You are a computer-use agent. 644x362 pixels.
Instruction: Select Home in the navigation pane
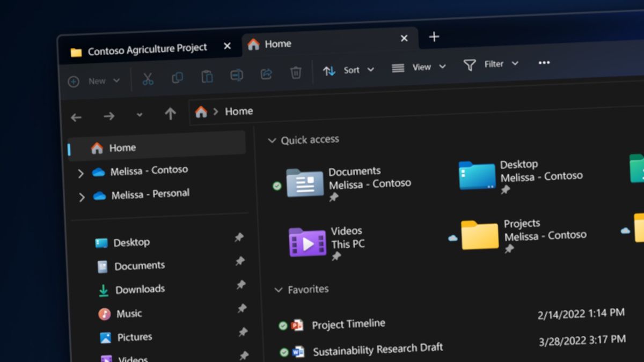[x=156, y=146]
